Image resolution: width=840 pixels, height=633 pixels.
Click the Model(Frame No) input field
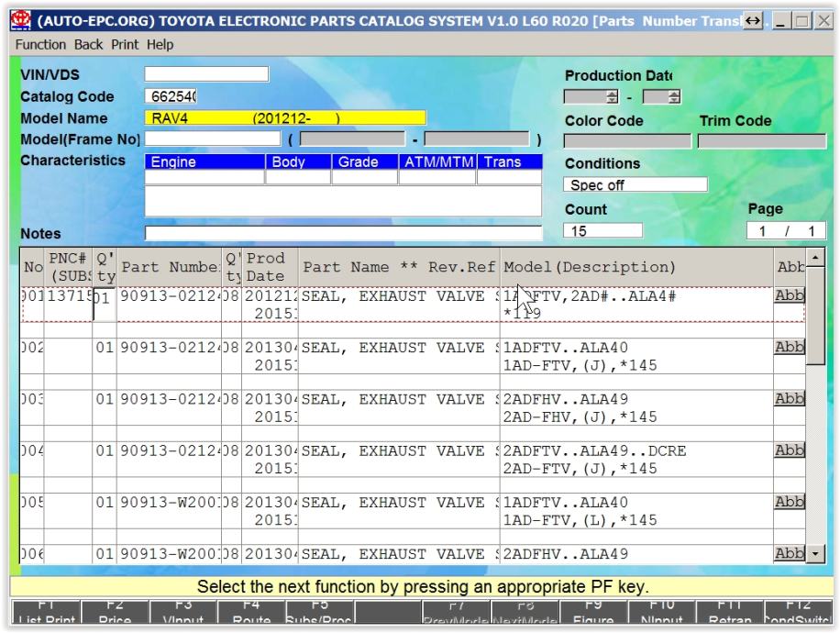click(213, 139)
